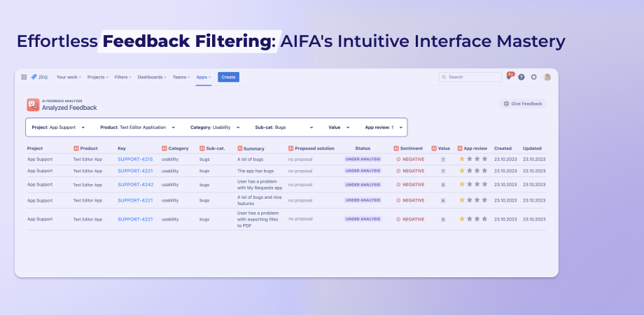Click the Search input field

pyautogui.click(x=470, y=77)
